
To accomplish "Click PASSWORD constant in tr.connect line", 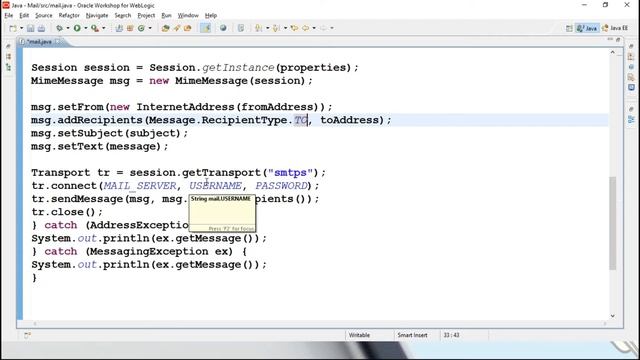I will click(x=281, y=186).
